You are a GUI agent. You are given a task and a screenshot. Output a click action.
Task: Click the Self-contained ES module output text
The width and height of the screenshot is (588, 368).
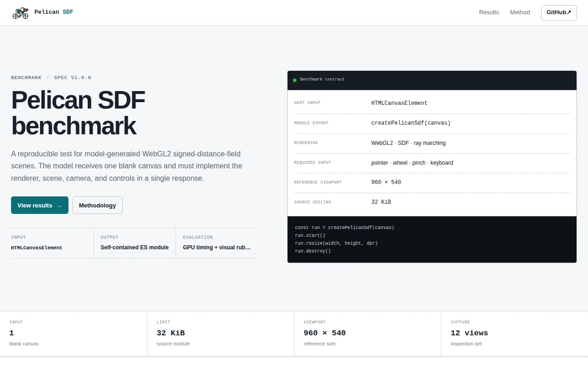click(x=135, y=247)
